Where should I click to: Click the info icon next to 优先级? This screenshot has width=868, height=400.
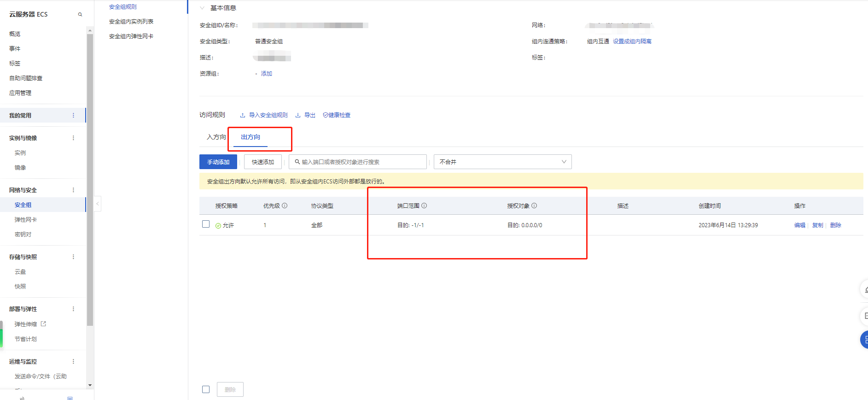[285, 206]
